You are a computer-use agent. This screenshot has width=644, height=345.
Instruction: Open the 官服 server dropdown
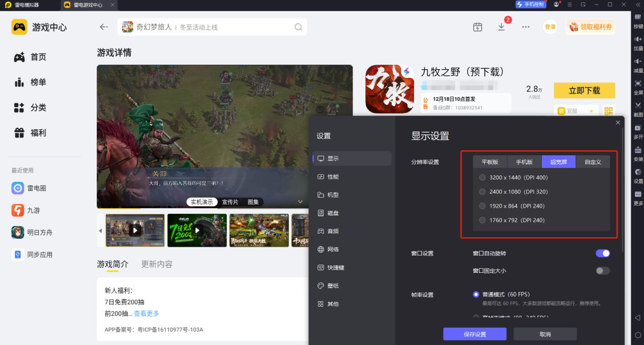pos(576,110)
